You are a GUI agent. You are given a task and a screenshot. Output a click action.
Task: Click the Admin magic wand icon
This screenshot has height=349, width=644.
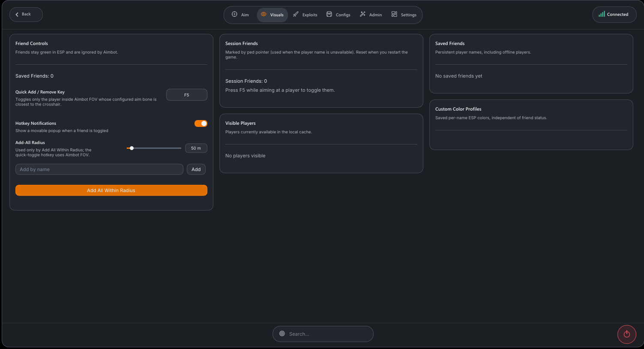point(362,14)
